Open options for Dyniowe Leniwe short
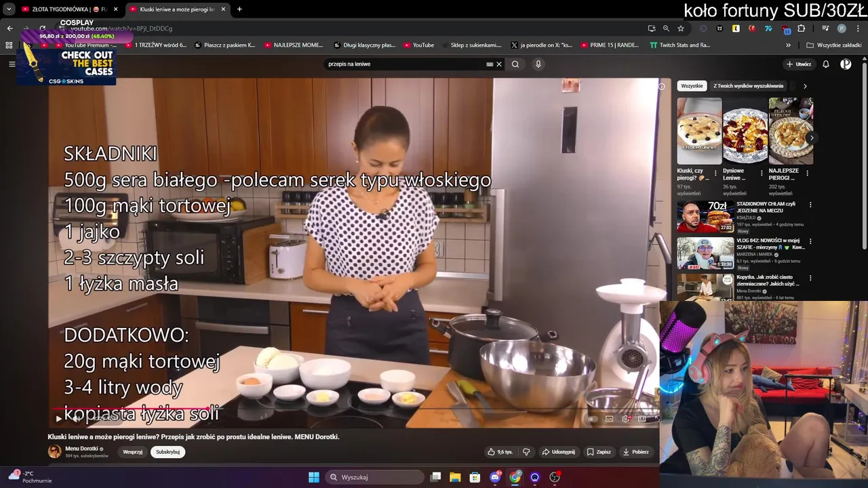Viewport: 868px width, 488px height. coord(762,174)
